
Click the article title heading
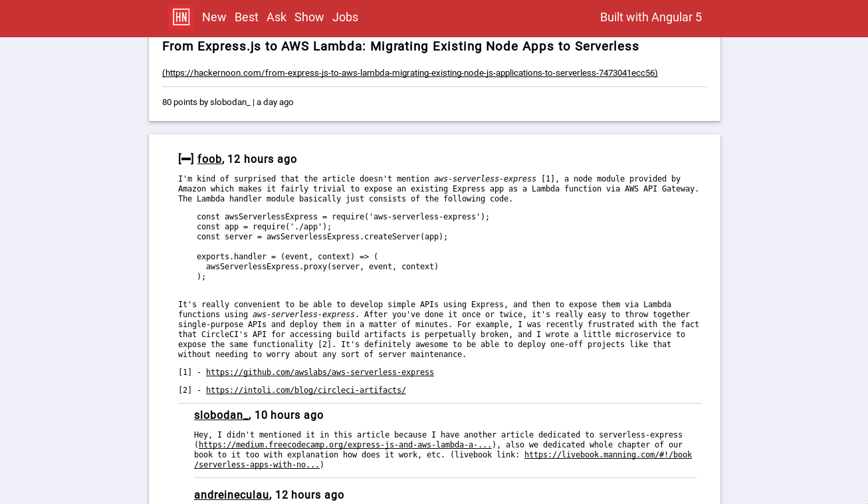pyautogui.click(x=401, y=47)
